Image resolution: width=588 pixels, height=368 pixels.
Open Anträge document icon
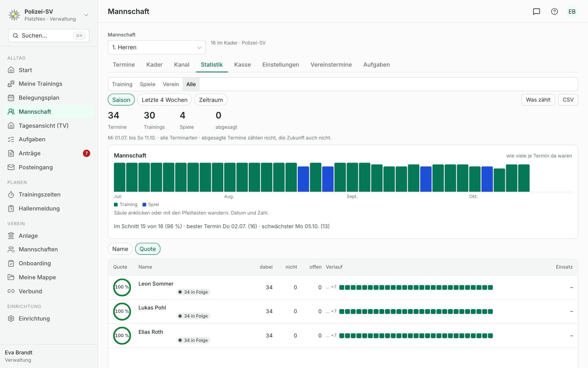pos(11,153)
